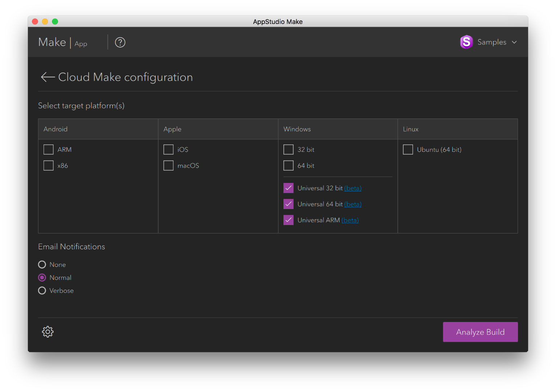The height and width of the screenshot is (392, 556).
Task: Open beta link for Universal 32 bit
Action: pos(353,188)
